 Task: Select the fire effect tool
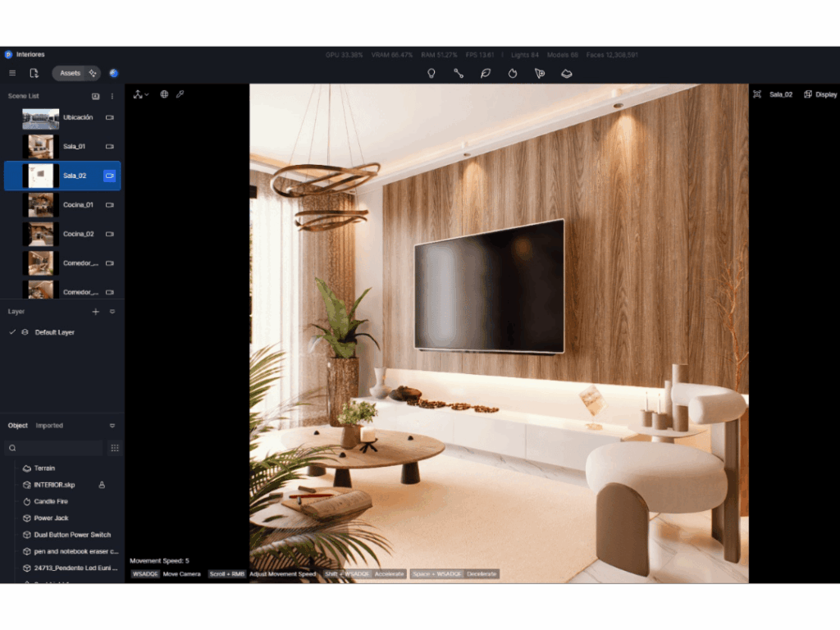point(513,73)
